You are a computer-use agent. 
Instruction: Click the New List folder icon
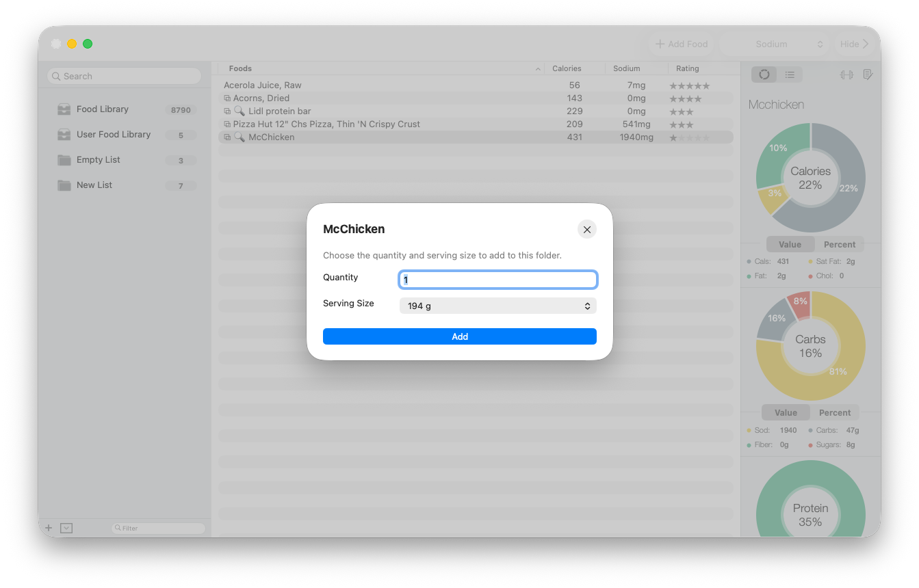coord(64,185)
